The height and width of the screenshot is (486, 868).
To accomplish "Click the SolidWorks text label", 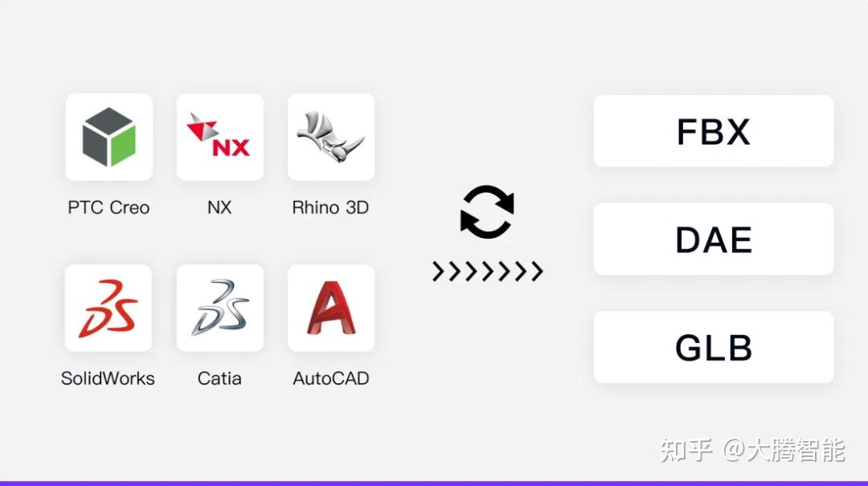I will point(108,378).
